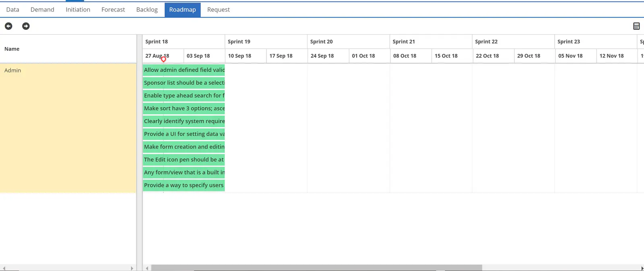Click the Sprint 18 header

[184, 41]
